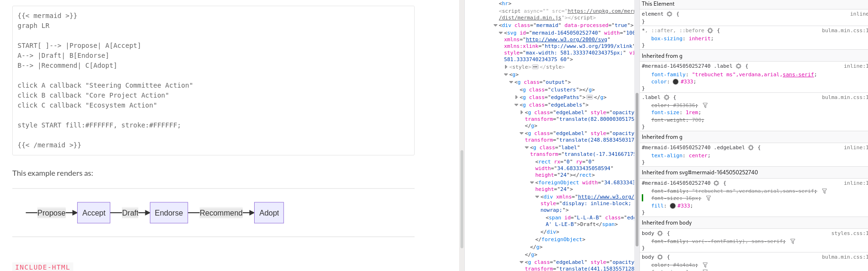
Task: Click underlined 'sans-serif' font value
Action: pyautogui.click(x=798, y=75)
